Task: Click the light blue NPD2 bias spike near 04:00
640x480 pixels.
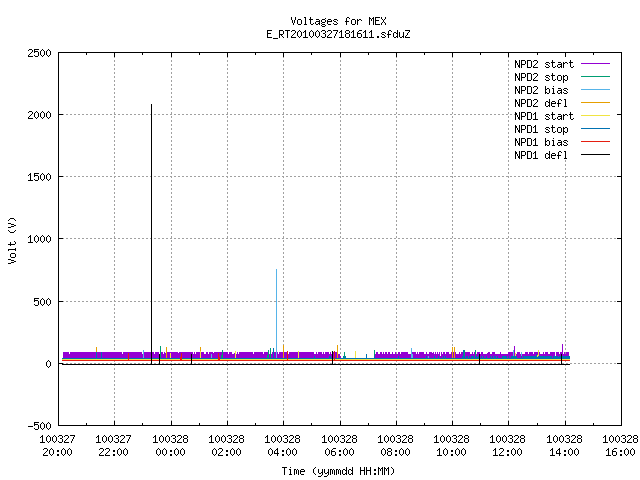Action: [276, 313]
